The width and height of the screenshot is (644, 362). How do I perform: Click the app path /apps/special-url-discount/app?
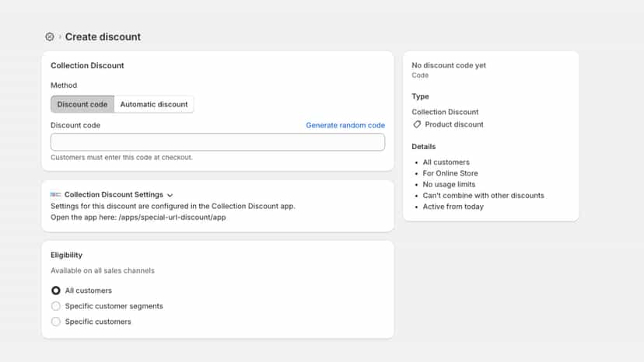point(172,217)
